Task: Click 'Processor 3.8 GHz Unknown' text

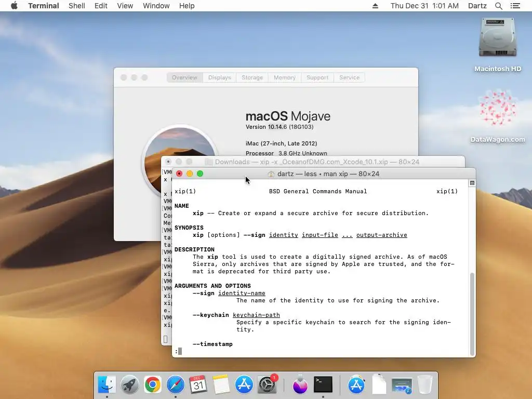Action: 286,153
